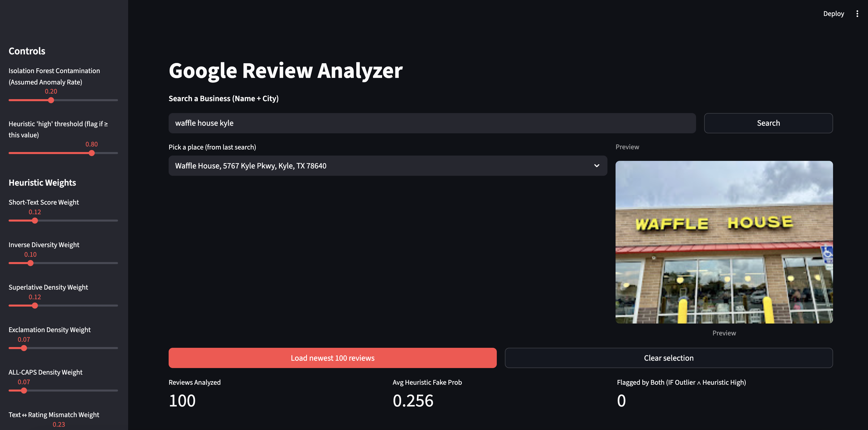
Task: Click the Flagged by Both metric value
Action: click(621, 401)
